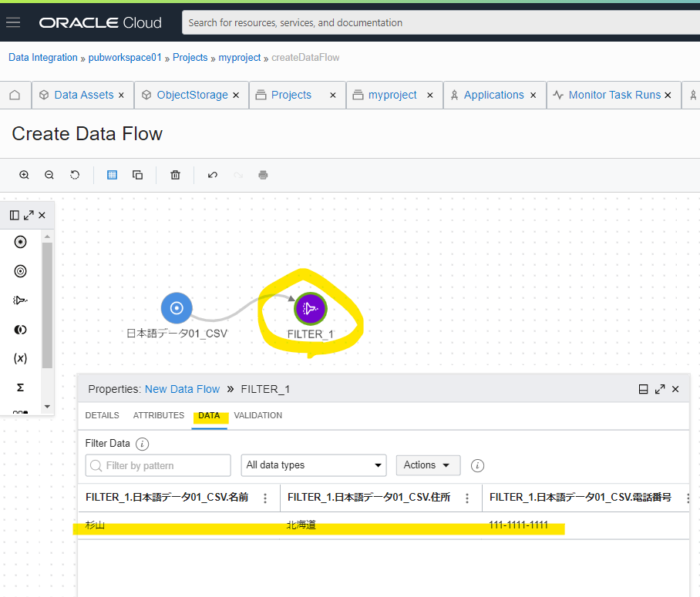The image size is (700, 597).
Task: Switch to Applications tab
Action: pos(493,95)
